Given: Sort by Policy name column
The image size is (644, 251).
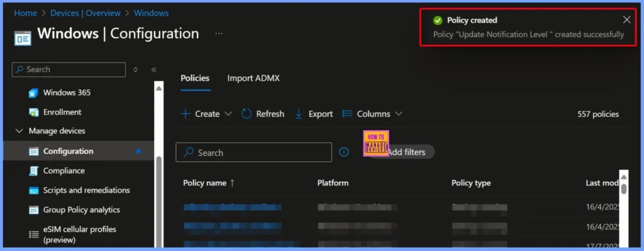Looking at the screenshot, I should 209,183.
